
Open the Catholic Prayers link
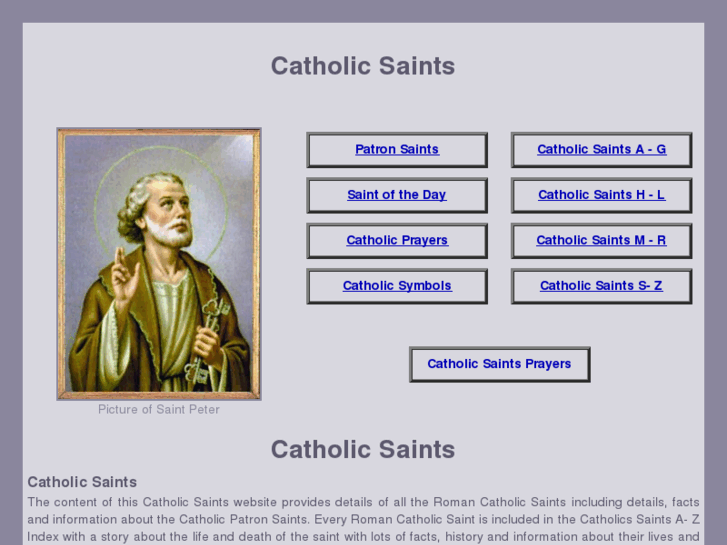(x=397, y=240)
